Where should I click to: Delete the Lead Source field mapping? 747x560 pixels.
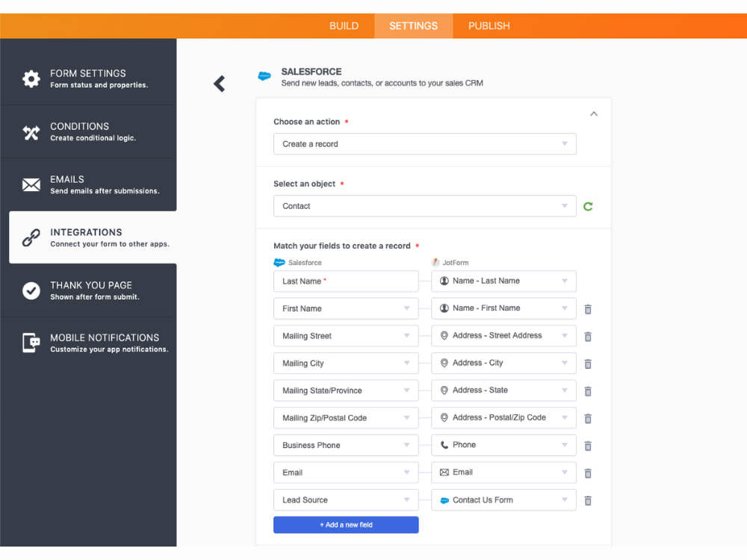tap(588, 500)
